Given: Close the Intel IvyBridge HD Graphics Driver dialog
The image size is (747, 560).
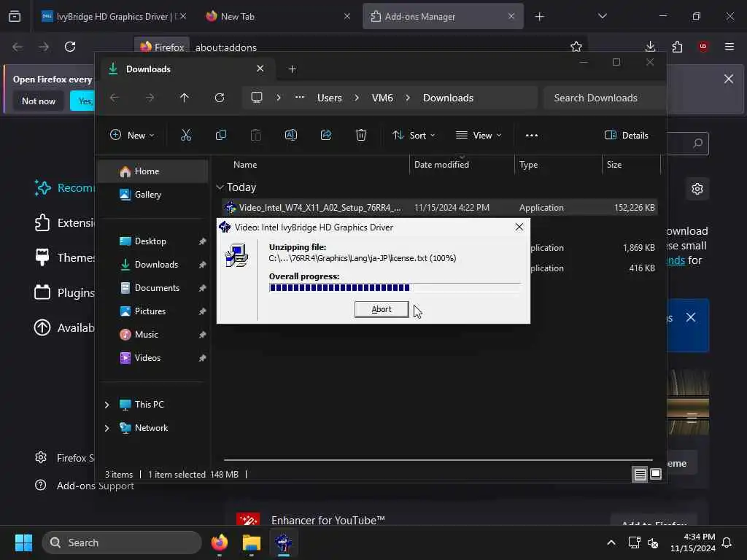Looking at the screenshot, I should pyautogui.click(x=519, y=227).
